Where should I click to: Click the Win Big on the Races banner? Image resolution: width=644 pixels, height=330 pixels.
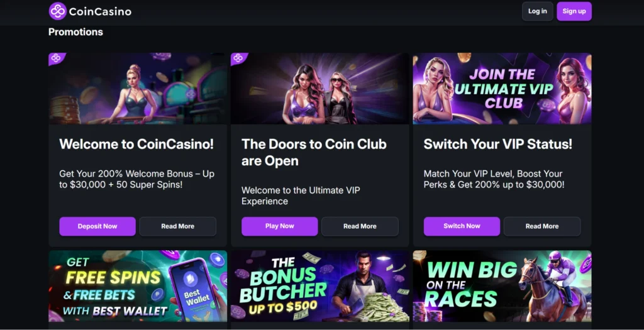(502, 286)
